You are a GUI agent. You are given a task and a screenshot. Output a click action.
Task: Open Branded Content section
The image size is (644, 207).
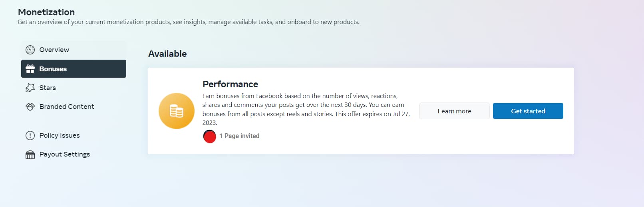click(74, 107)
